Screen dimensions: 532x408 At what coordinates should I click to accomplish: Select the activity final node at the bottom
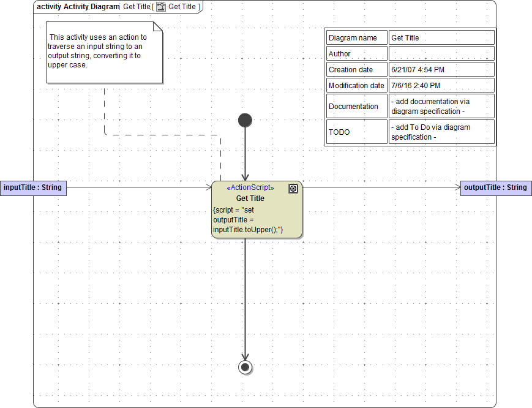(x=245, y=367)
